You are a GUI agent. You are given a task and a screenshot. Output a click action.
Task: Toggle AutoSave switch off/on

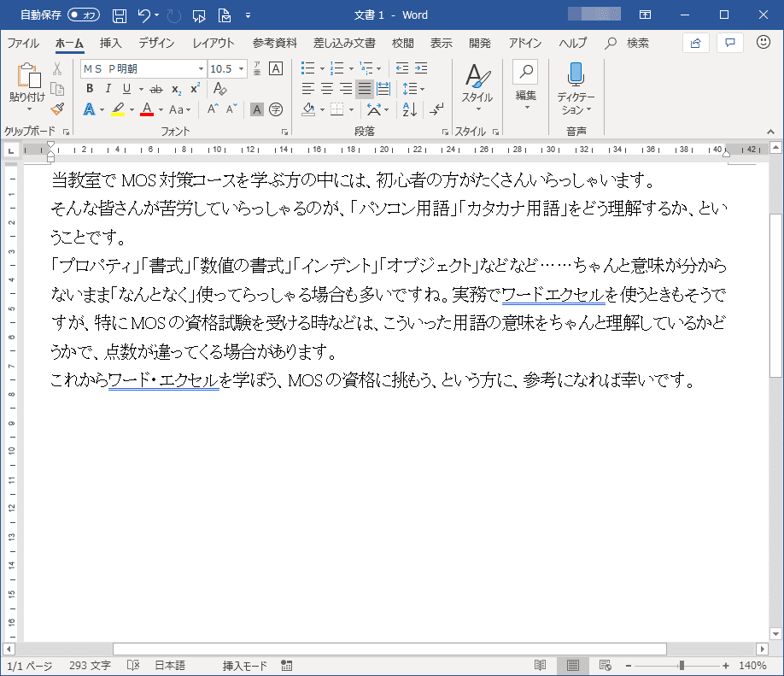tap(84, 15)
